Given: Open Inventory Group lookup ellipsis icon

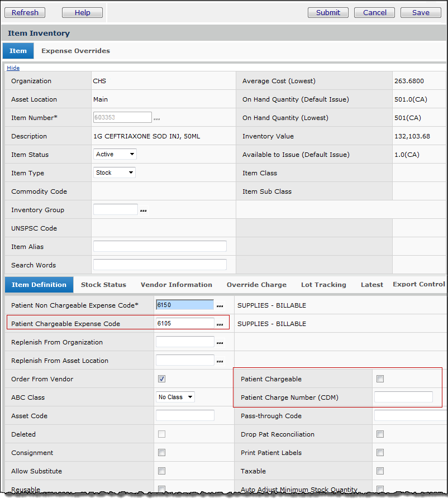Looking at the screenshot, I should pos(144,210).
